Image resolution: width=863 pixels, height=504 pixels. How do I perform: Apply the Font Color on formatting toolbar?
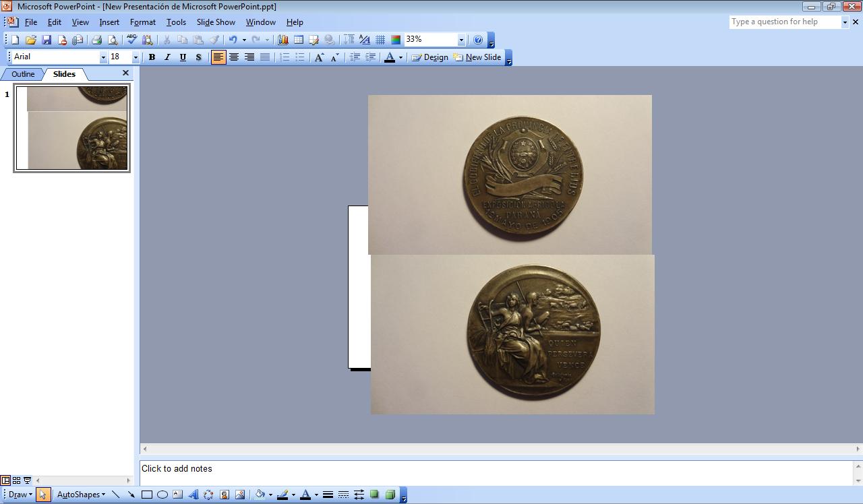[389, 57]
